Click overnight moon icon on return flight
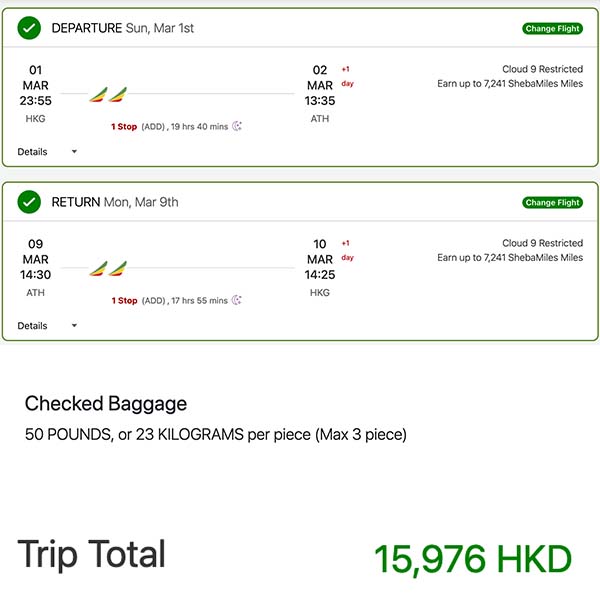Image resolution: width=600 pixels, height=600 pixels. (237, 300)
